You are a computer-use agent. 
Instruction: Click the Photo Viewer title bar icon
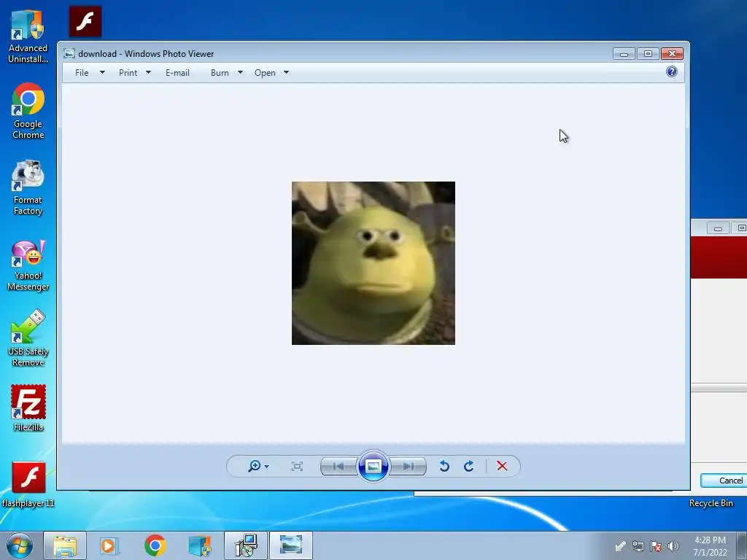(x=69, y=53)
